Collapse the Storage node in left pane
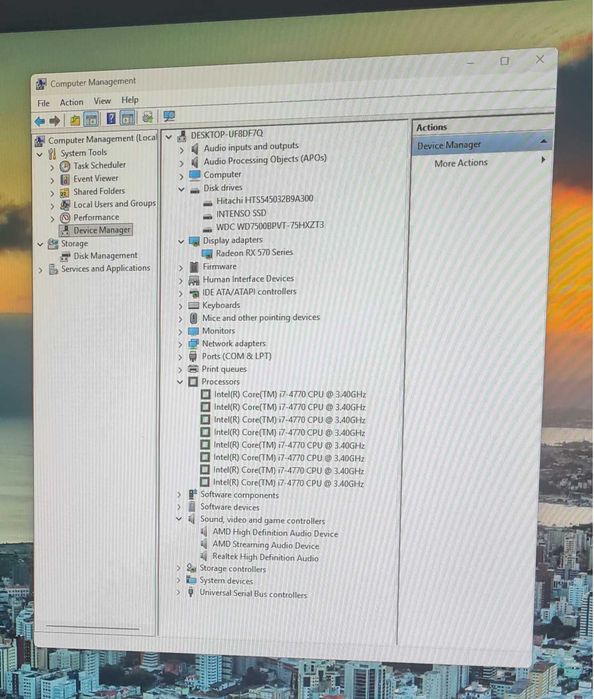Image resolution: width=594 pixels, height=699 pixels. pos(40,244)
